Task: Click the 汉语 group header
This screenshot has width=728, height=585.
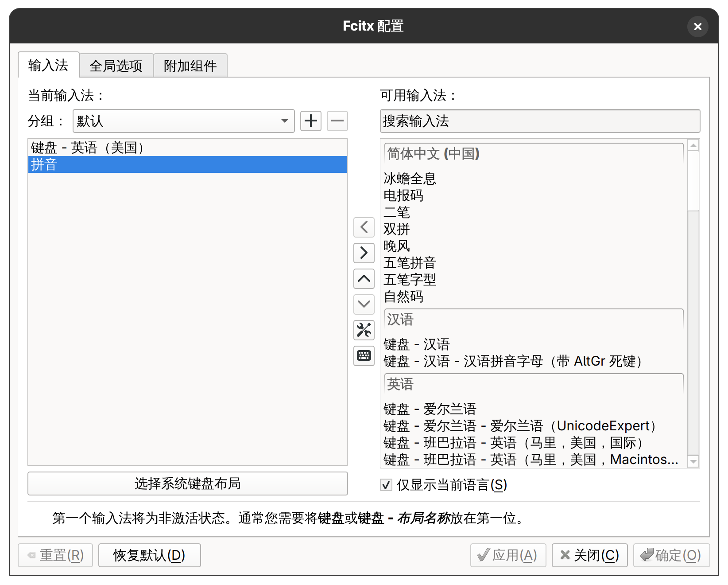Action: pyautogui.click(x=534, y=320)
